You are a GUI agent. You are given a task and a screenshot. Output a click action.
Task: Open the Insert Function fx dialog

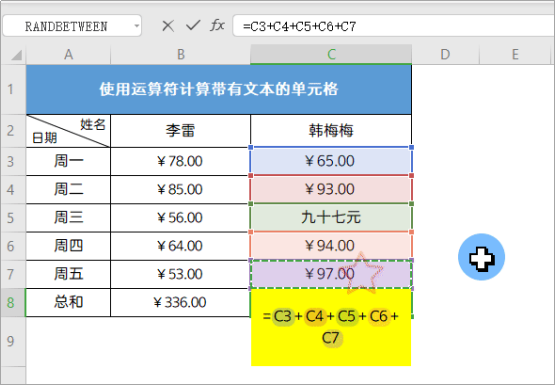(x=217, y=25)
